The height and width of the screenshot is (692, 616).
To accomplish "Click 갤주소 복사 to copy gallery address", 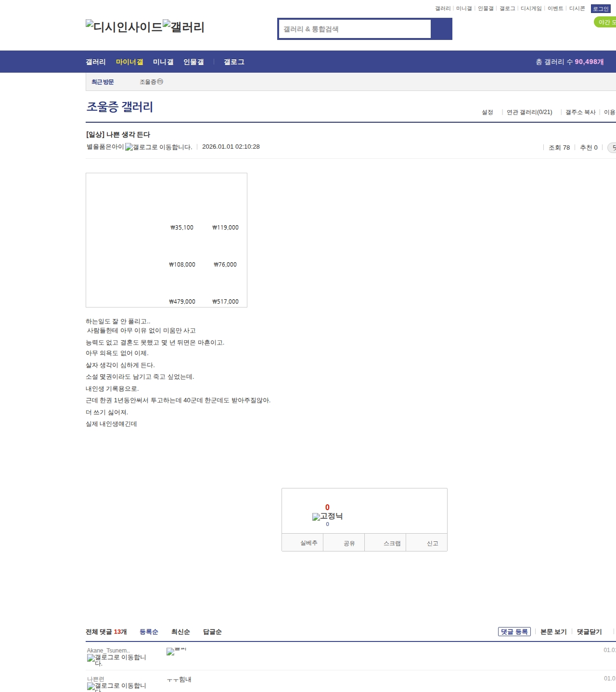I will point(580,112).
